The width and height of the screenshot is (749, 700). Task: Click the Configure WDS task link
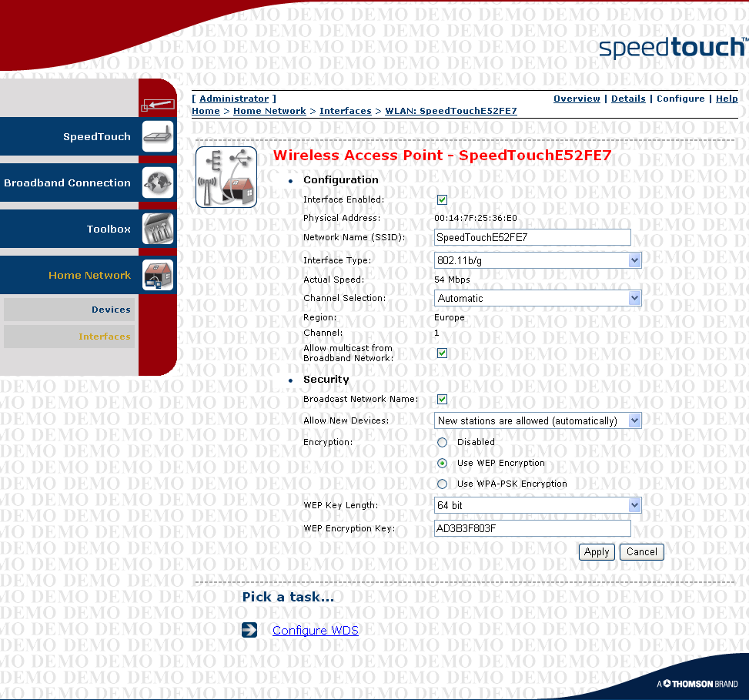pyautogui.click(x=316, y=630)
